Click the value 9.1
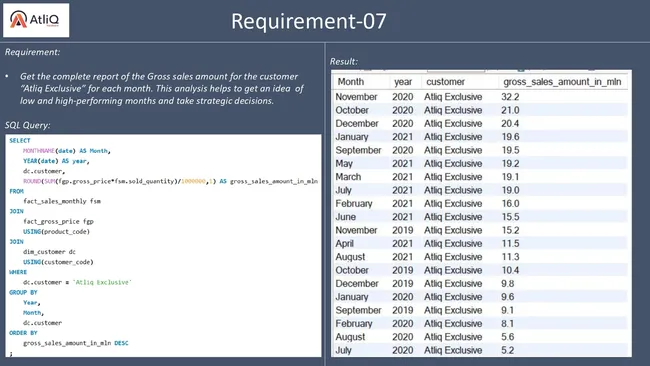Viewport: 650px width, 366px height. 507,310
